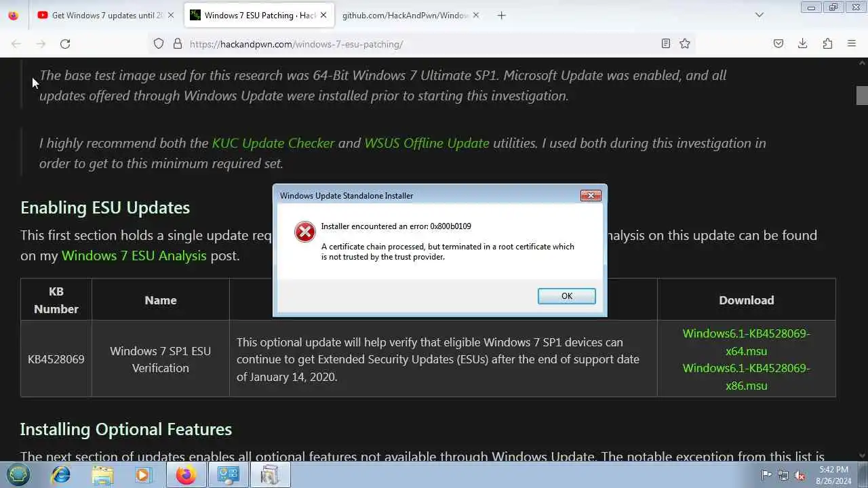This screenshot has width=868, height=488.
Task: Open the Windows 7 ESU Analysis link
Action: (x=134, y=256)
